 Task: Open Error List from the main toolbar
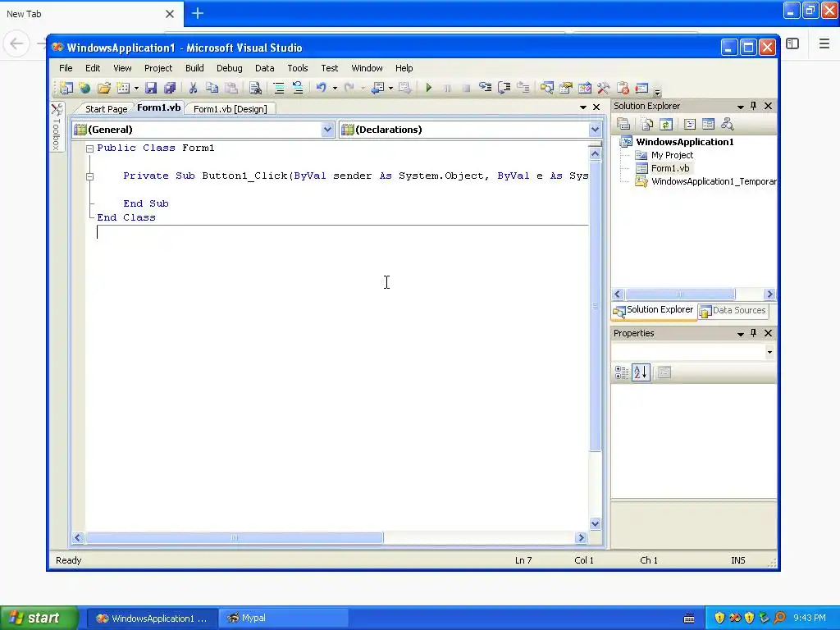pyautogui.click(x=623, y=88)
